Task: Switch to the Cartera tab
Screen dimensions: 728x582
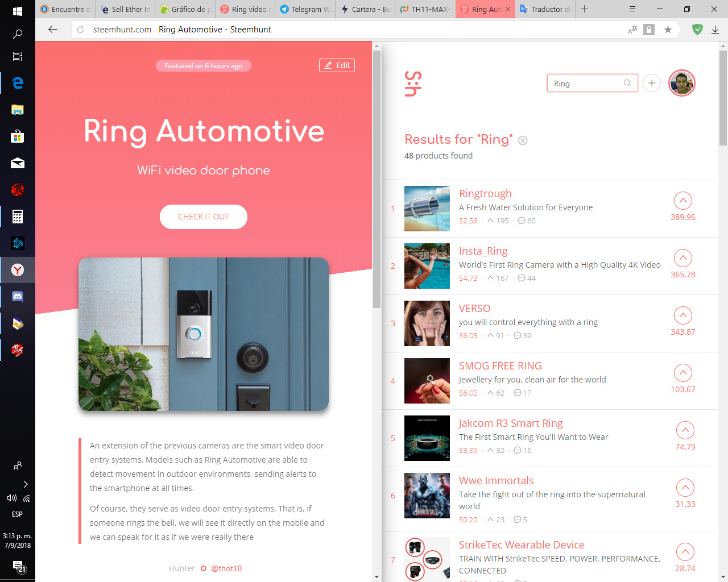Action: click(366, 9)
